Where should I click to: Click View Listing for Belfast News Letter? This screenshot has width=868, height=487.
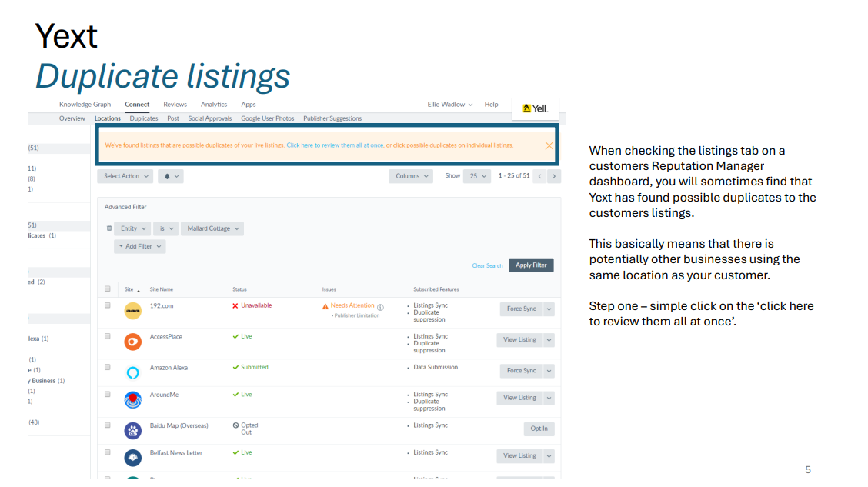[520, 456]
